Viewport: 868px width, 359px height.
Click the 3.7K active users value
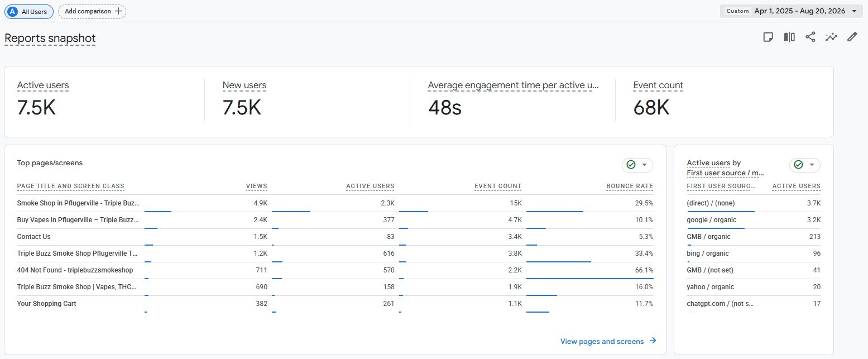814,203
